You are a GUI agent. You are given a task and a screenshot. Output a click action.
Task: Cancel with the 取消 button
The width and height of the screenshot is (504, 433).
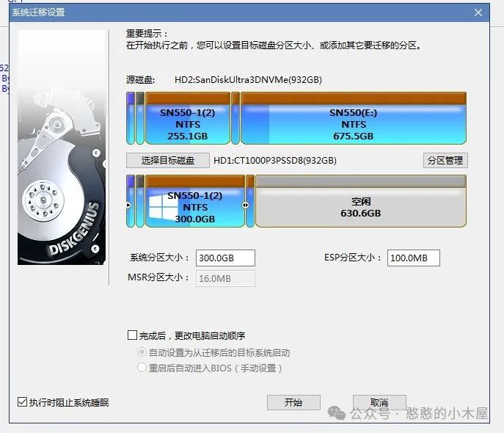pos(379,402)
